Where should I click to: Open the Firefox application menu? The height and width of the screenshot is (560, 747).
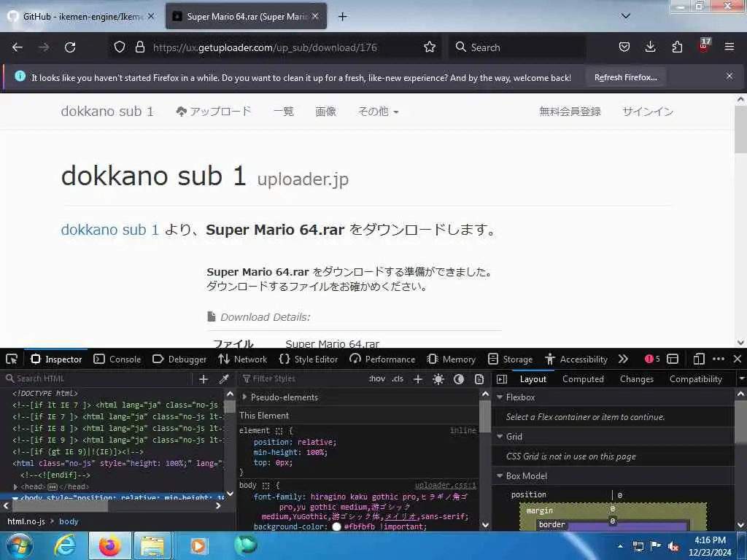[729, 47]
